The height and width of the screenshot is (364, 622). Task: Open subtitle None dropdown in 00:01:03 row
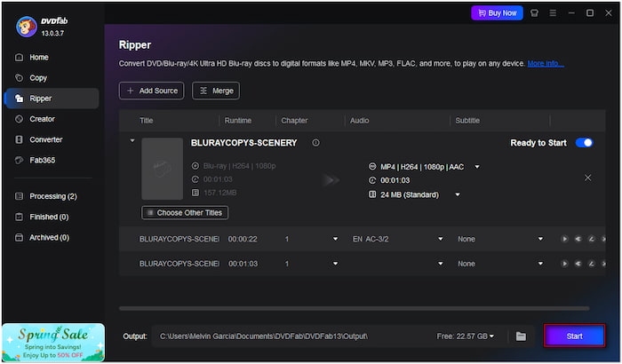click(x=540, y=264)
